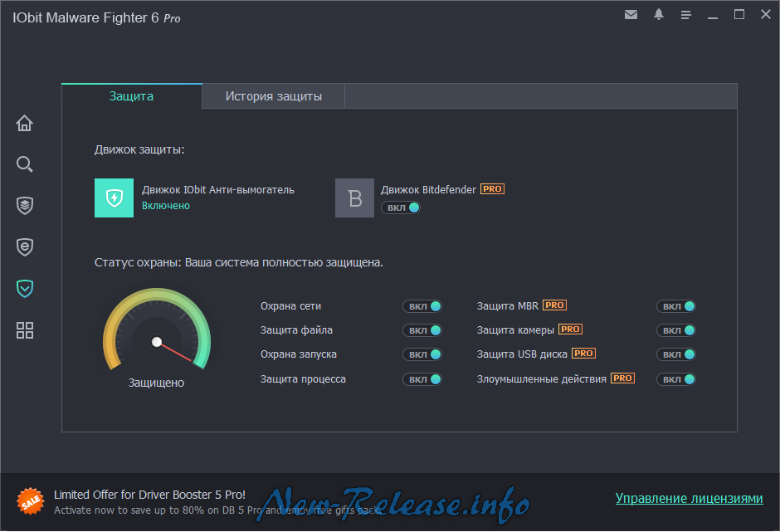Image resolution: width=780 pixels, height=532 pixels.
Task: Toggle the Движок Bitdefender switch
Action: point(401,207)
